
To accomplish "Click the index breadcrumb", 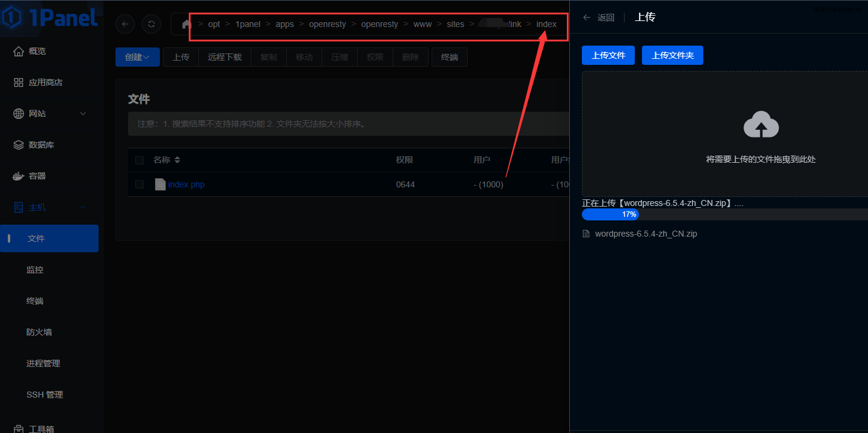I will click(546, 24).
